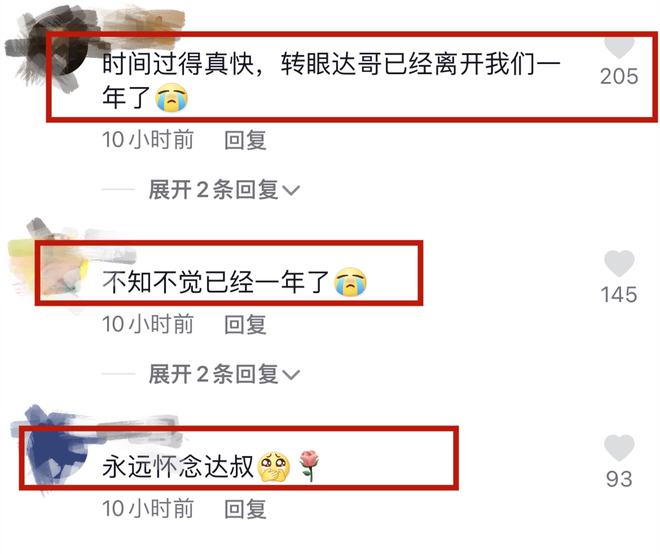Expand 2 replies under the first comment
This screenshot has width=660, height=554.
[224, 189]
